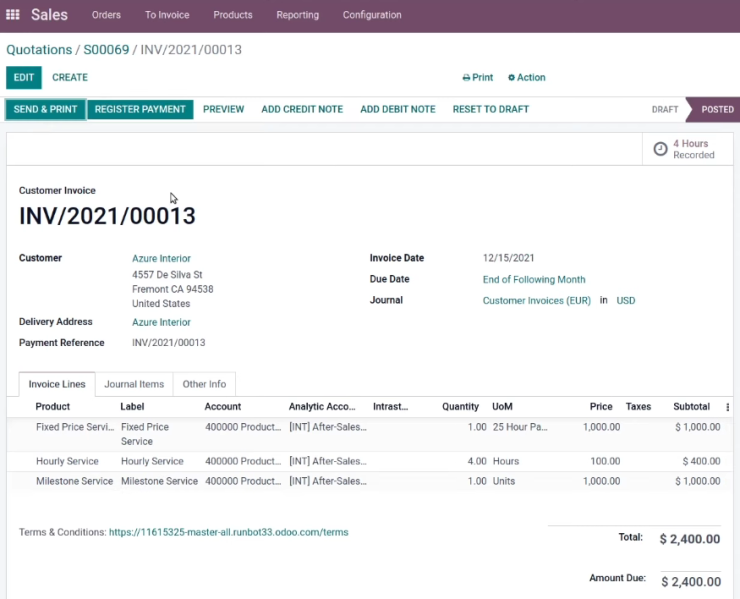Open the Print dropdown
The height and width of the screenshot is (599, 740).
478,77
